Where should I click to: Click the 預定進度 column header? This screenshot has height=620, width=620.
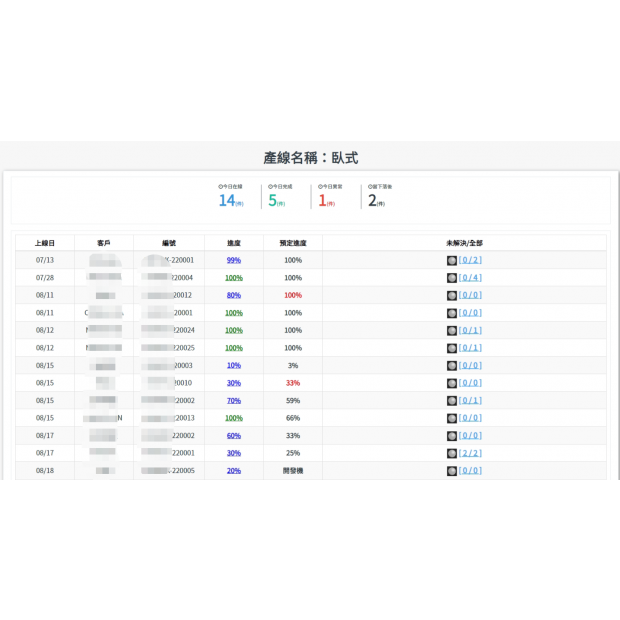[x=293, y=243]
